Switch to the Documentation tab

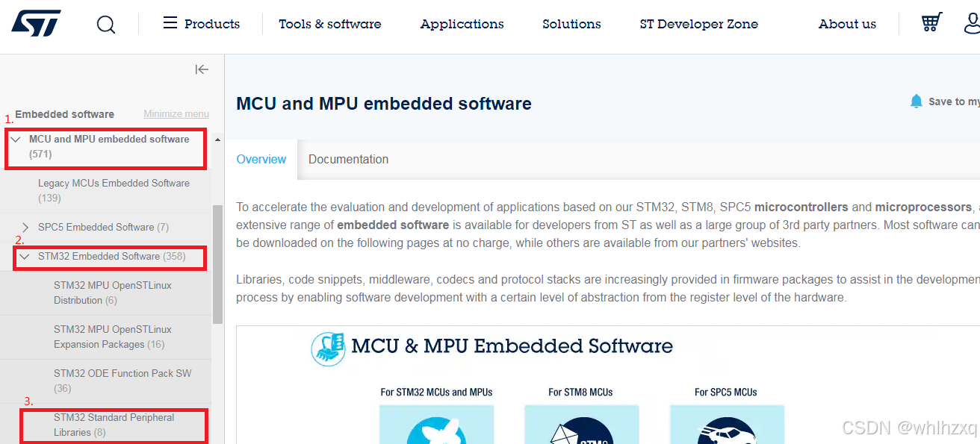(x=348, y=159)
